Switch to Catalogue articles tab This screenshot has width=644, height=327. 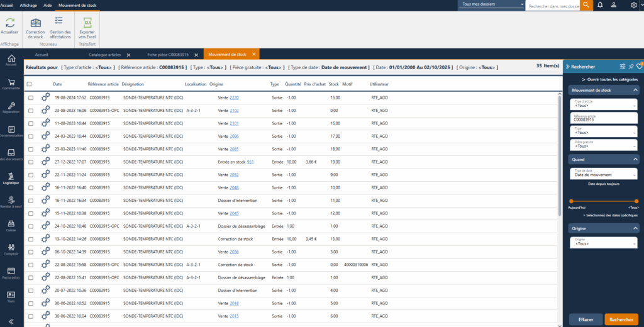point(104,55)
